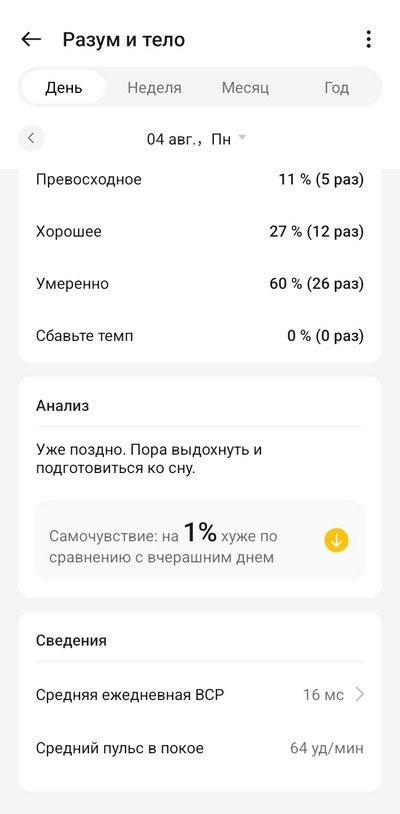Tap the Хорошее 27 % row
This screenshot has width=400, height=814.
pyautogui.click(x=200, y=232)
